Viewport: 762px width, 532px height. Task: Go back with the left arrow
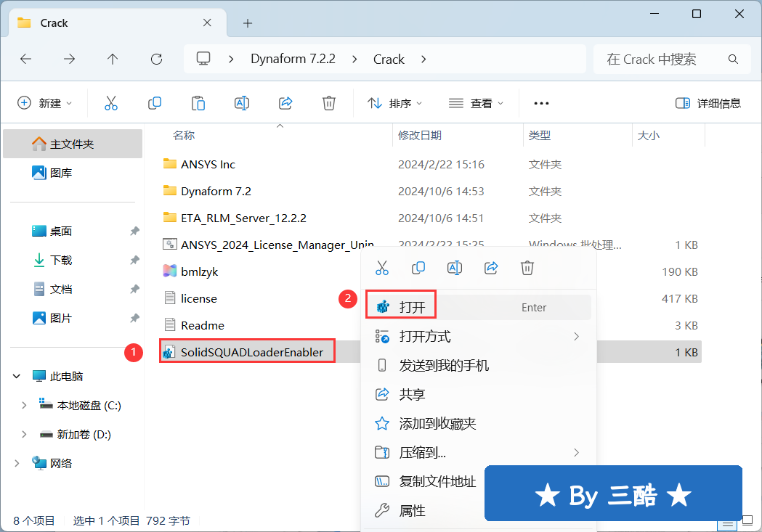click(x=25, y=60)
